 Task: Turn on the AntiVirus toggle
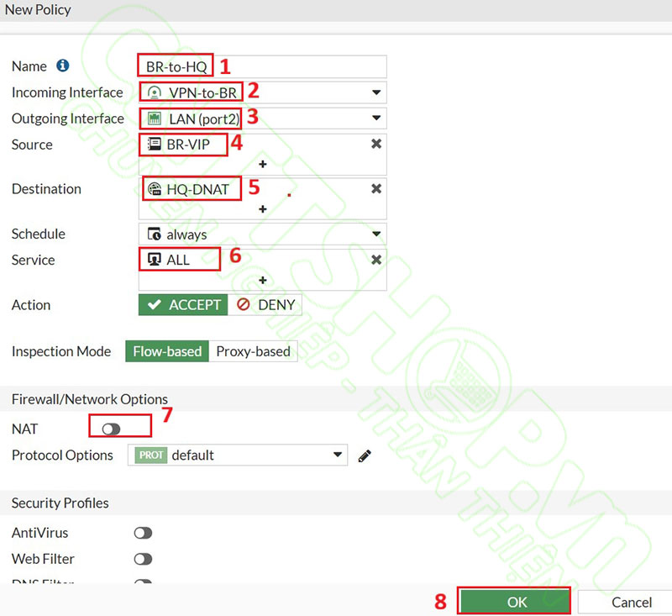143,533
